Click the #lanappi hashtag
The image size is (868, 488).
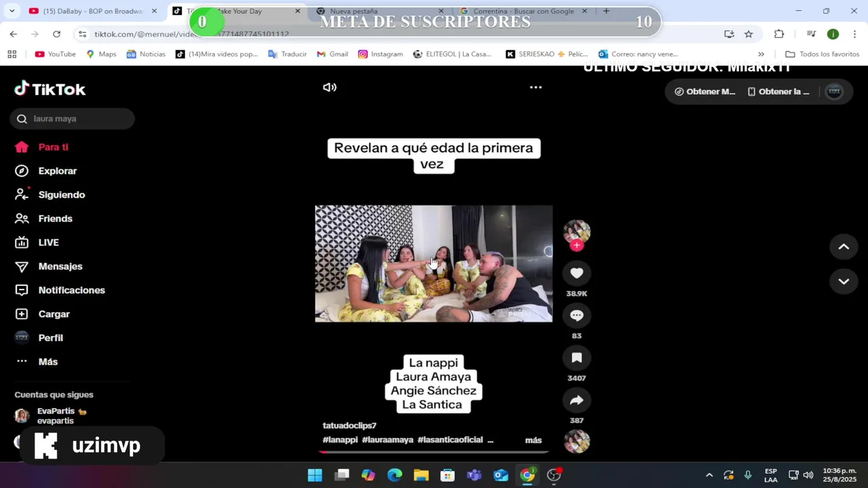pyautogui.click(x=340, y=440)
